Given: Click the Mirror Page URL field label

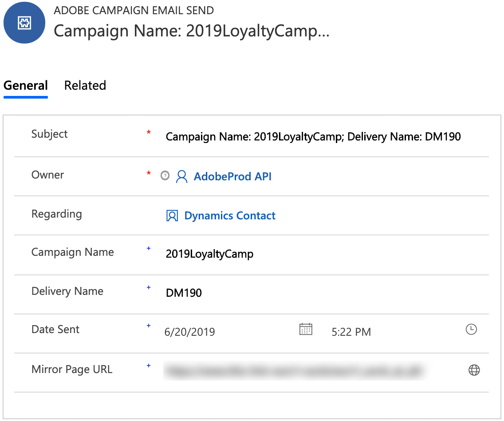Looking at the screenshot, I should point(72,369).
